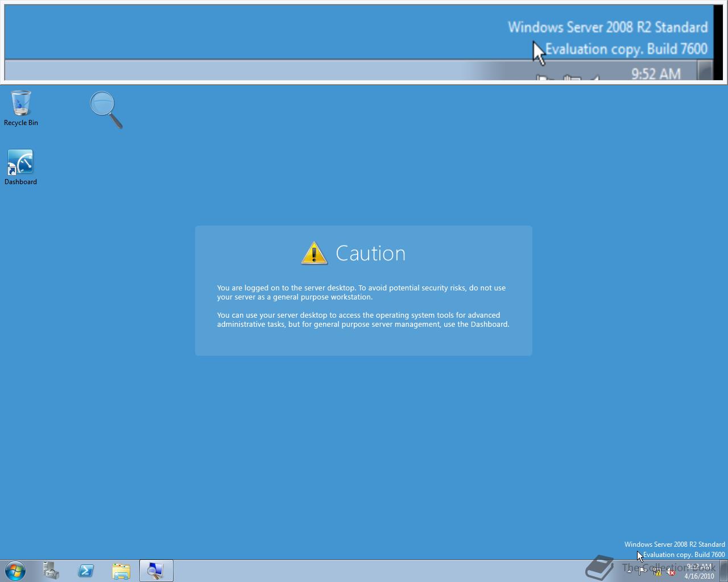Viewport: 728px width, 582px height.
Task: Open the network status tray icon
Action: pyautogui.click(x=657, y=572)
